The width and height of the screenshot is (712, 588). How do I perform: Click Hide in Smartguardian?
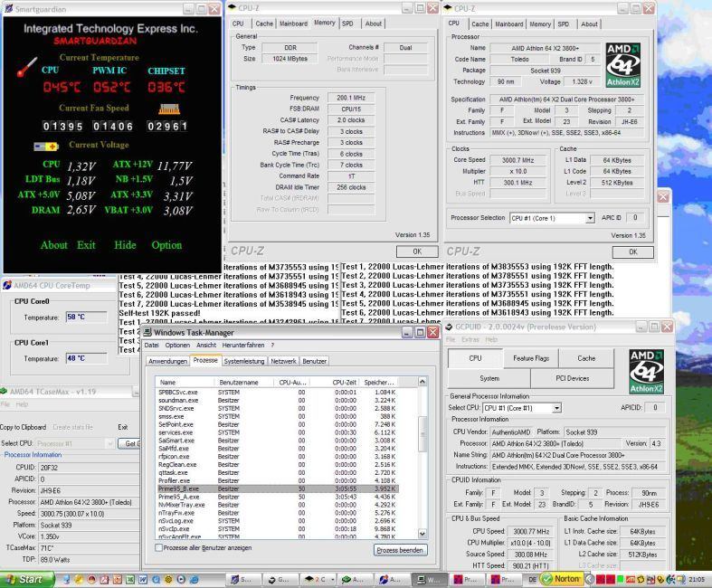[125, 245]
